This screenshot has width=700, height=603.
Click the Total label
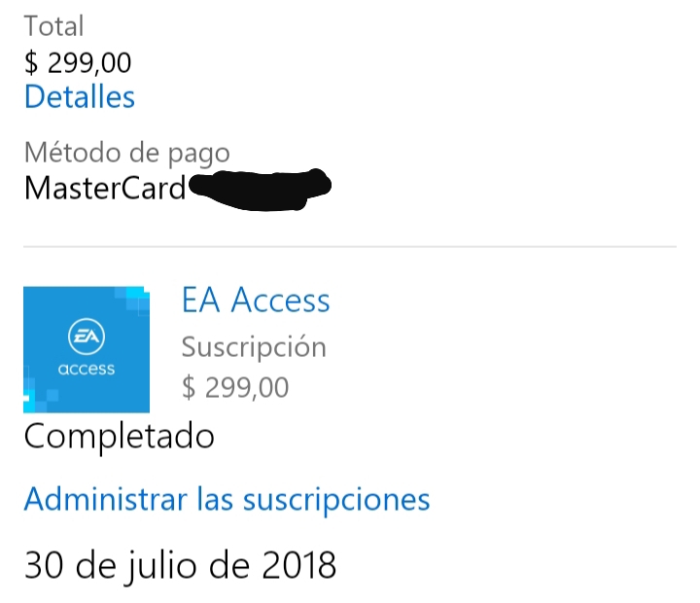click(53, 26)
